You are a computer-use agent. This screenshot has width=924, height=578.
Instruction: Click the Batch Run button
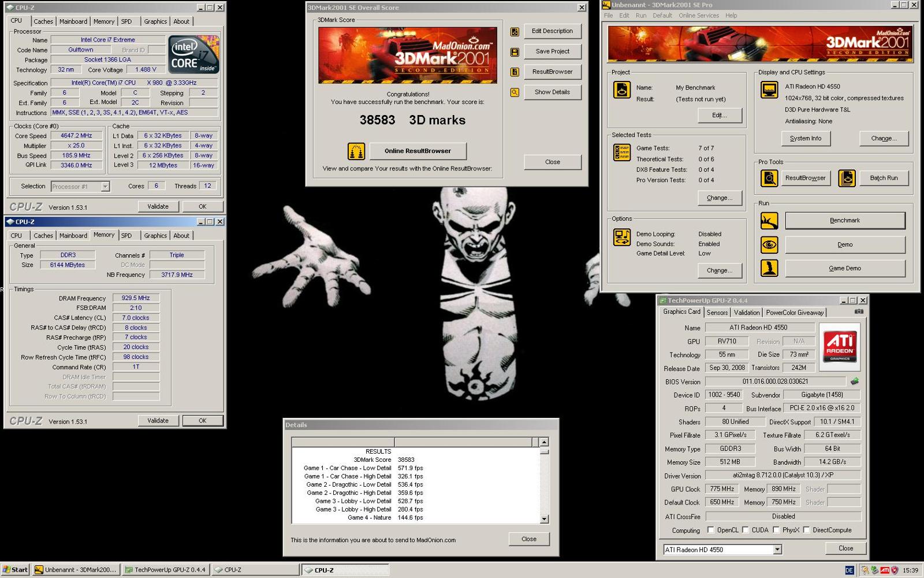pyautogui.click(x=884, y=178)
